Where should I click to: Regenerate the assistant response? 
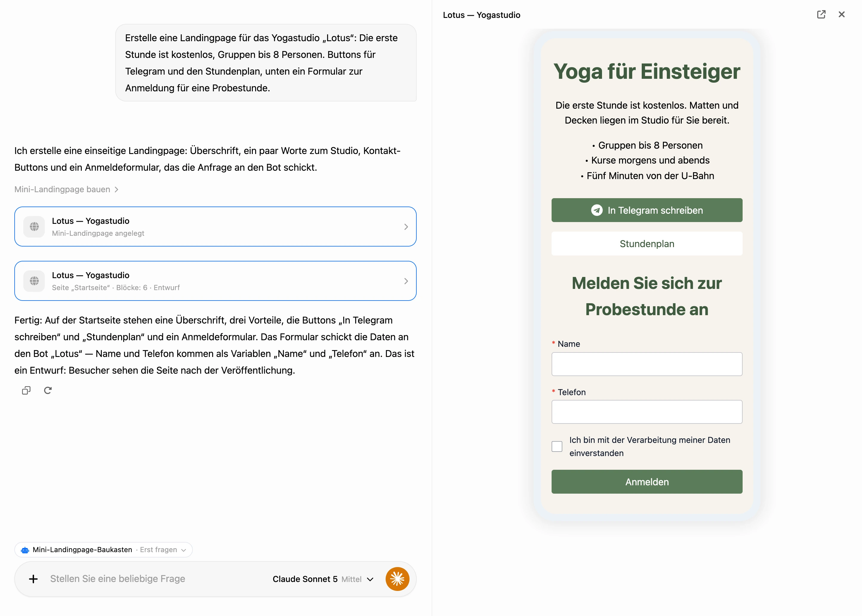tap(48, 390)
